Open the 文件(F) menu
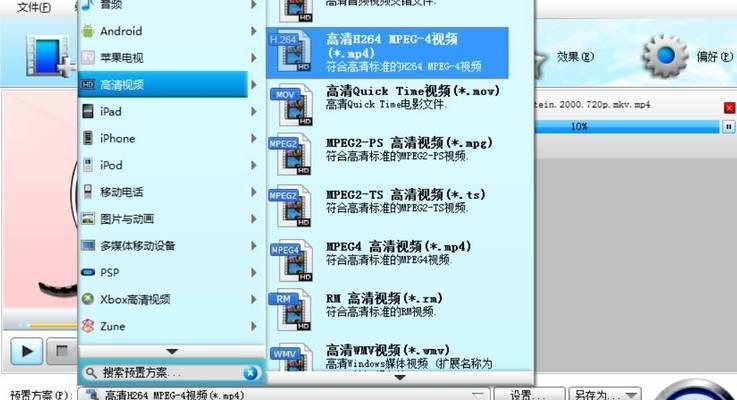Screen dimensions: 737x400 click(34, 7)
